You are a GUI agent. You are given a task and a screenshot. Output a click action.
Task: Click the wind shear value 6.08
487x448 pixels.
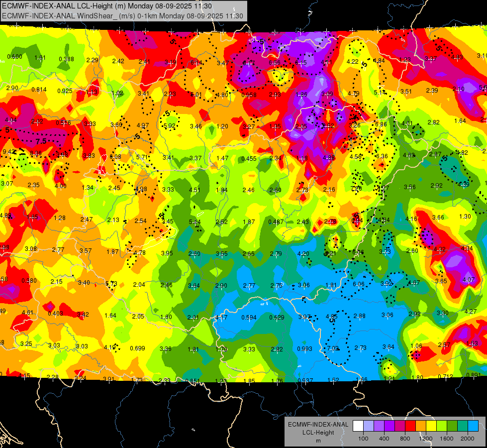(x=115, y=157)
